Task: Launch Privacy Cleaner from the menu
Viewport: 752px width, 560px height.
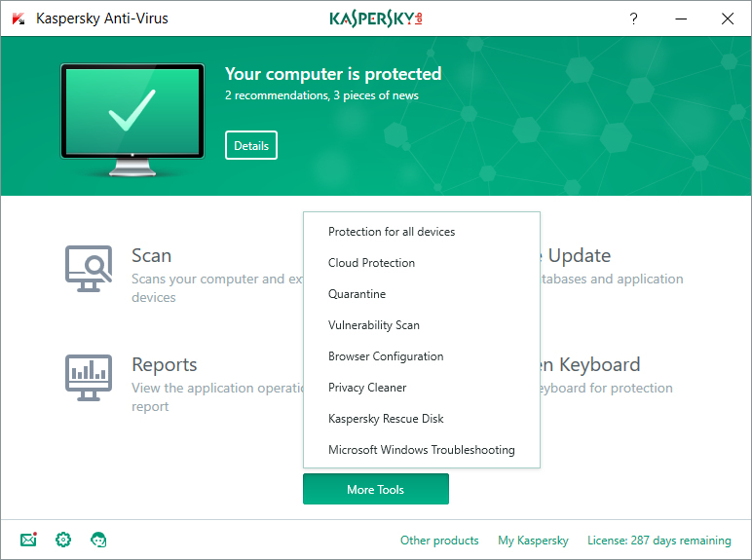Action: [x=367, y=388]
